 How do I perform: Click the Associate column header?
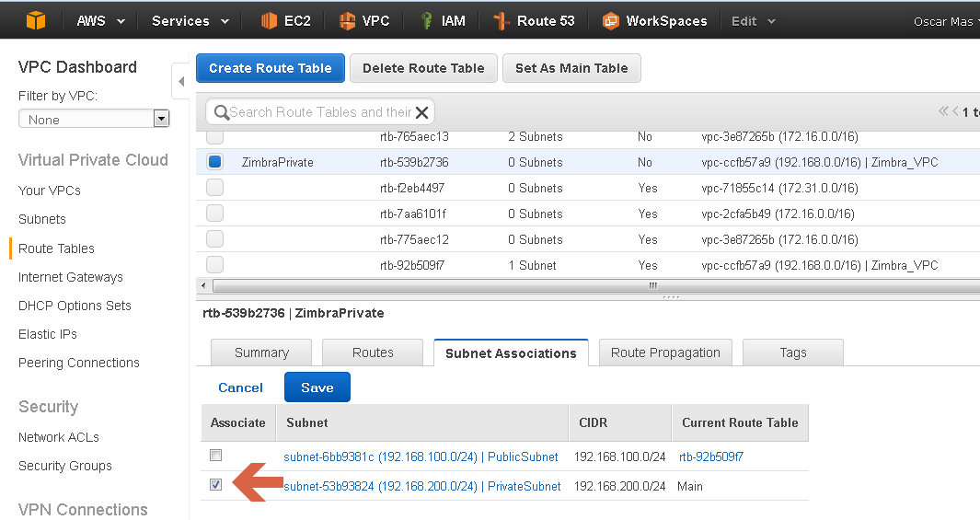click(x=238, y=423)
